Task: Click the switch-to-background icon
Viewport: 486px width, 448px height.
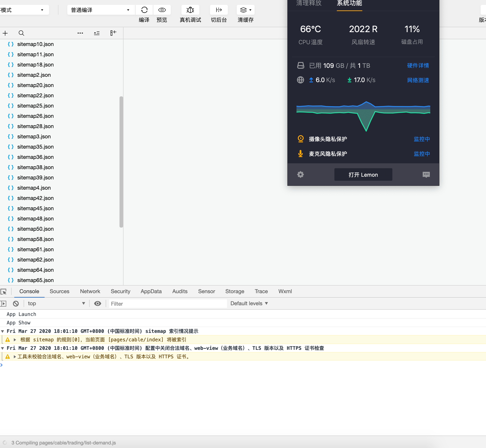Action: point(218,10)
